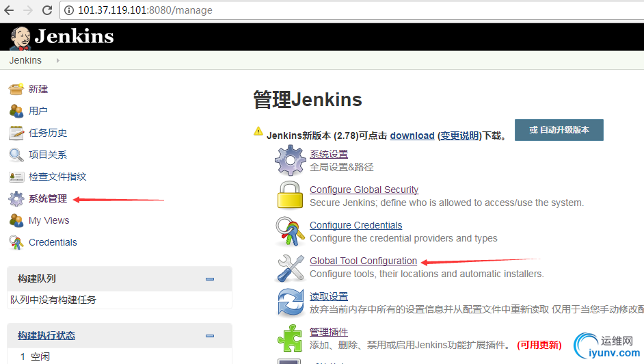The height and width of the screenshot is (364, 644).
Task: Click the '1 空闲' executor row
Action: click(35, 356)
